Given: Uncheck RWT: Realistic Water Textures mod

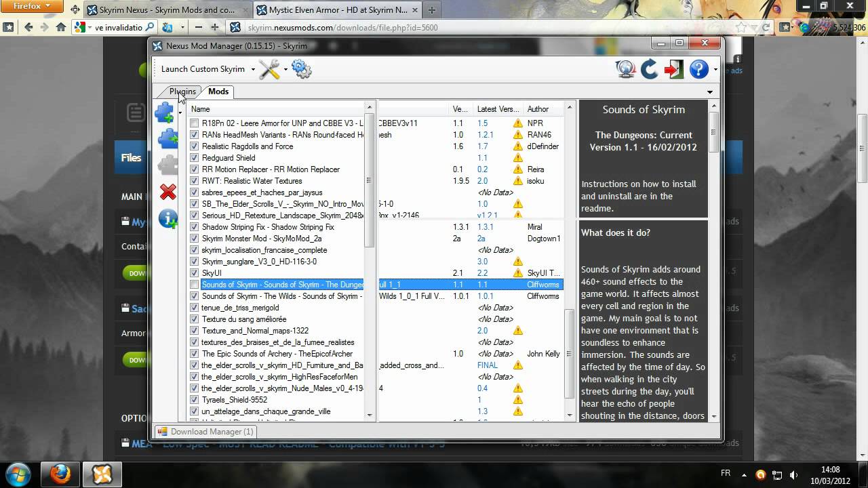Looking at the screenshot, I should 195,181.
